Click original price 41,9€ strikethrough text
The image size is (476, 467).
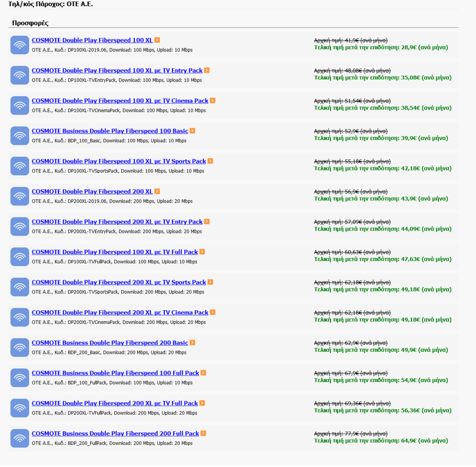click(351, 40)
